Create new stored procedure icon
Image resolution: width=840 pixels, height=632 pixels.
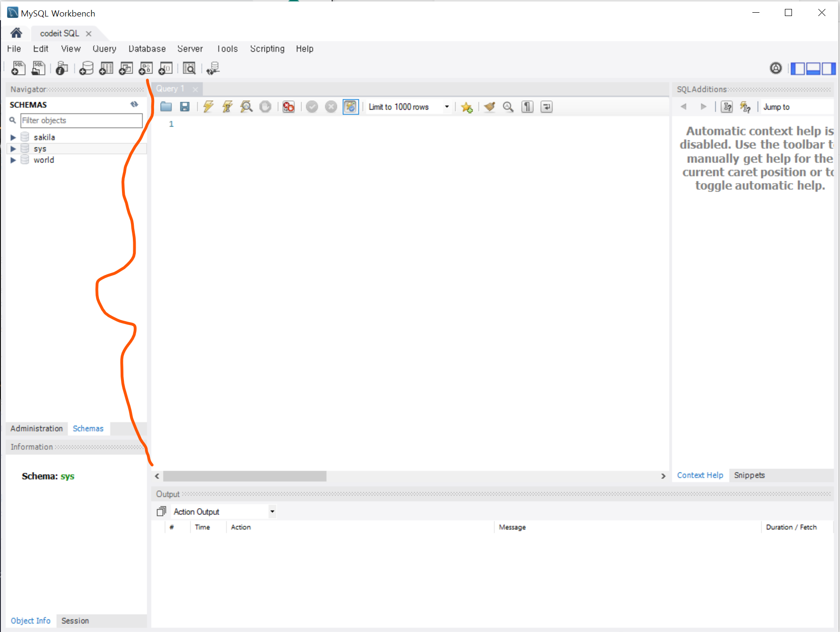pyautogui.click(x=146, y=68)
